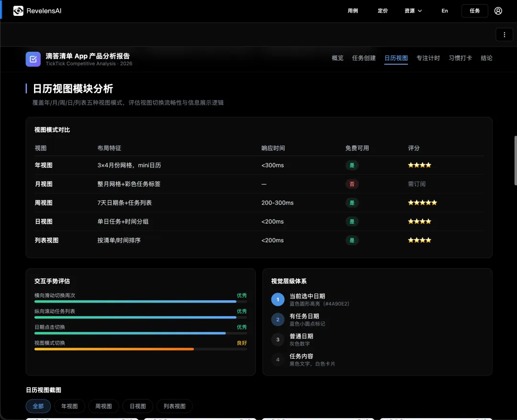Click the 7天日期条+任务列表 cell
This screenshot has width=517, height=420.
[x=124, y=203]
